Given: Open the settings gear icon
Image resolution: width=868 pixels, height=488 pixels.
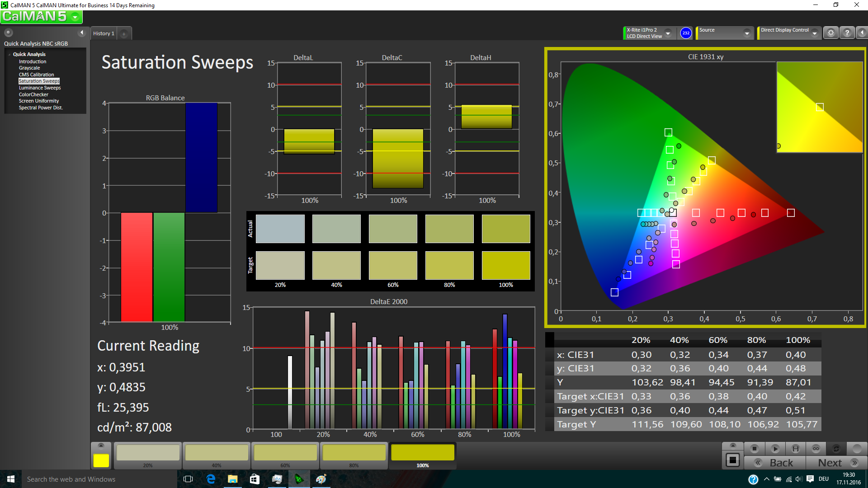Looking at the screenshot, I should (831, 33).
